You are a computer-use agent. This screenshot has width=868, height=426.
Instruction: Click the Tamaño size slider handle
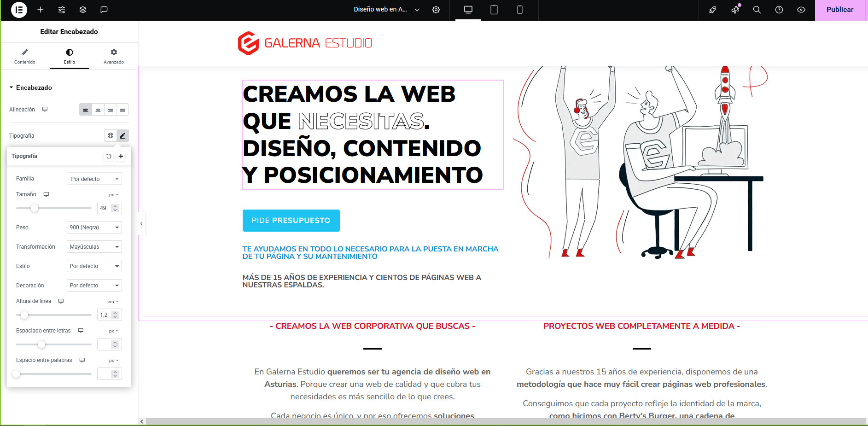[35, 208]
